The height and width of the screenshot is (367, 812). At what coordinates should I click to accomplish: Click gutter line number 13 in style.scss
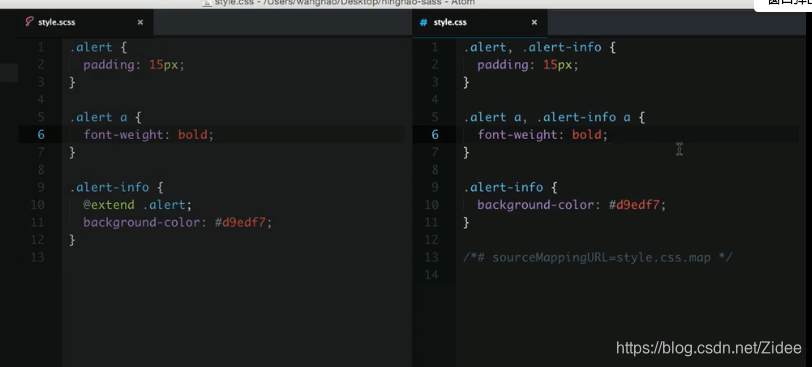[38, 257]
